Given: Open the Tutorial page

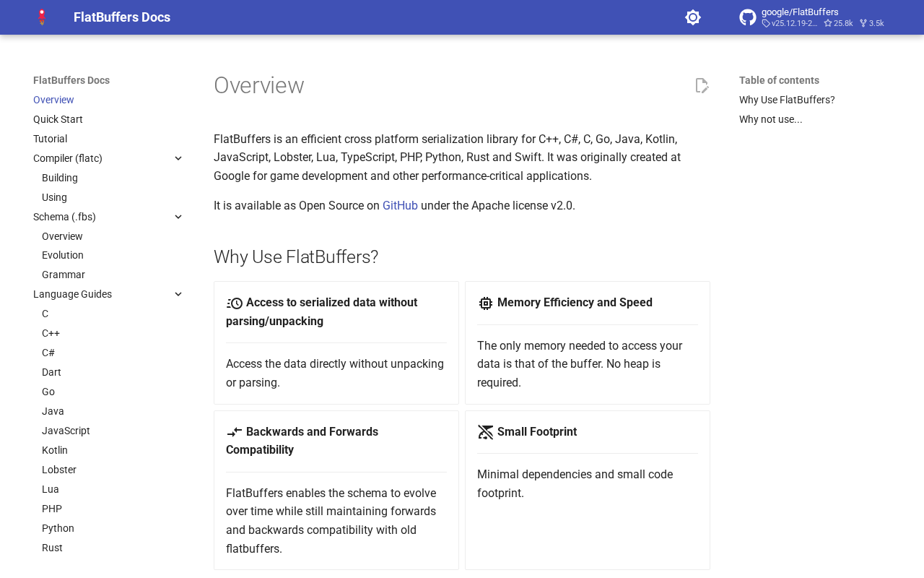Looking at the screenshot, I should 50,139.
